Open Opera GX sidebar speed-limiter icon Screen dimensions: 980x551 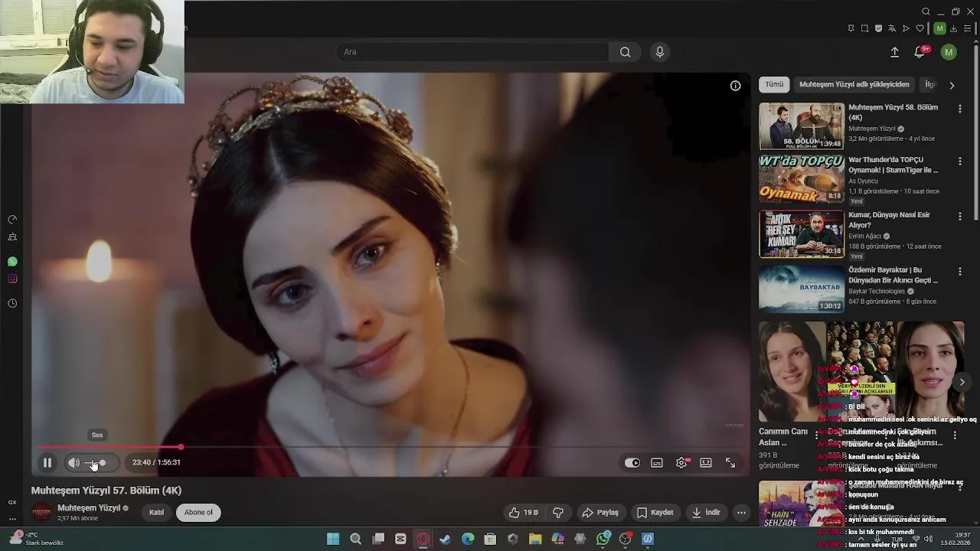coord(12,220)
